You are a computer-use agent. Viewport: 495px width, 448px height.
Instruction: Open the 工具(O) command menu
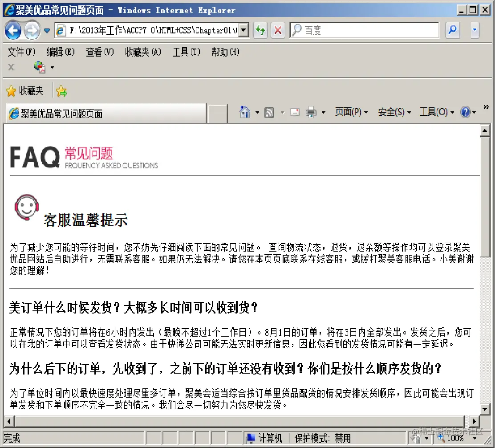pyautogui.click(x=437, y=112)
